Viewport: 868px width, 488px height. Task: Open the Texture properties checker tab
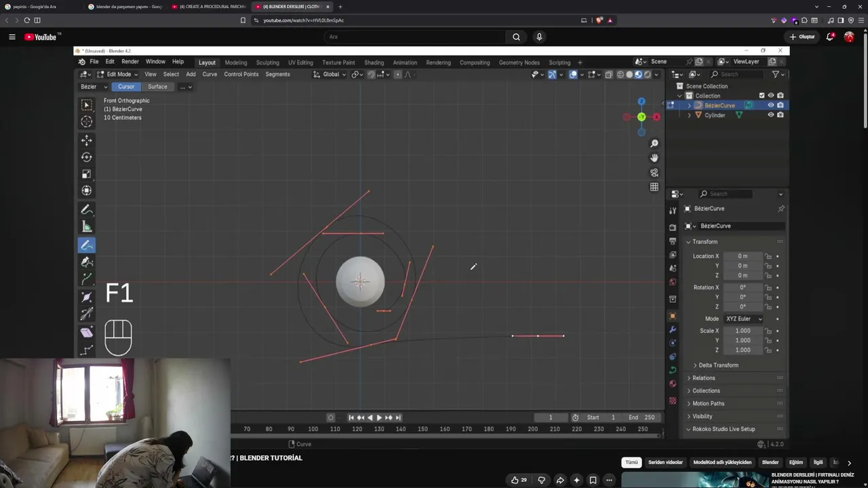coord(673,401)
